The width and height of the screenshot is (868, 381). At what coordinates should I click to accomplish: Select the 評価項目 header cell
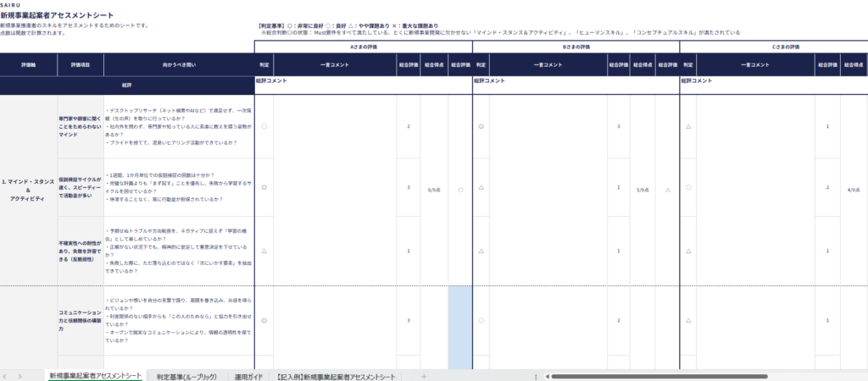point(81,64)
